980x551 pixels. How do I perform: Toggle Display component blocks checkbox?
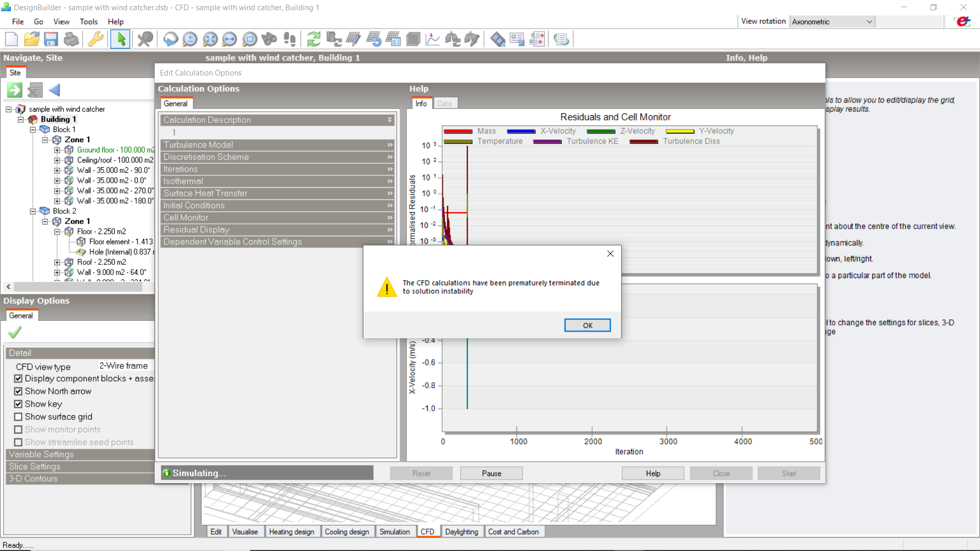point(18,379)
